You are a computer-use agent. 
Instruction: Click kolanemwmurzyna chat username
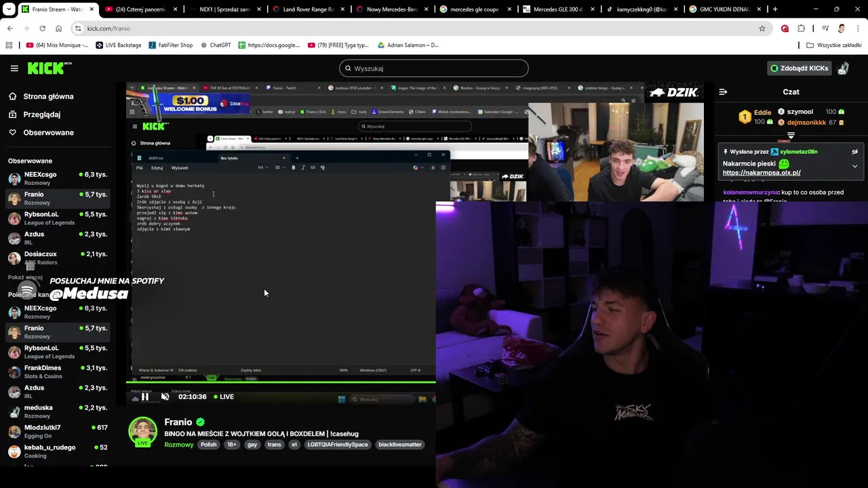point(751,192)
